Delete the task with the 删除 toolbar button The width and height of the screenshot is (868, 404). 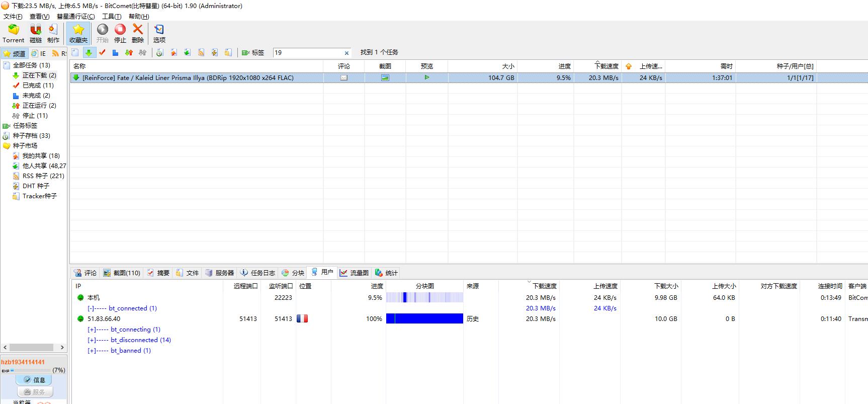pos(138,33)
